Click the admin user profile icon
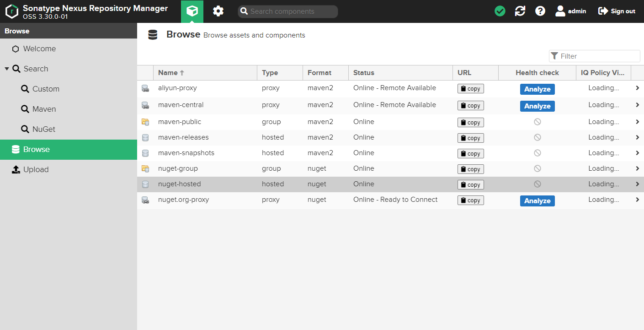Viewport: 644px width, 330px height. (560, 11)
